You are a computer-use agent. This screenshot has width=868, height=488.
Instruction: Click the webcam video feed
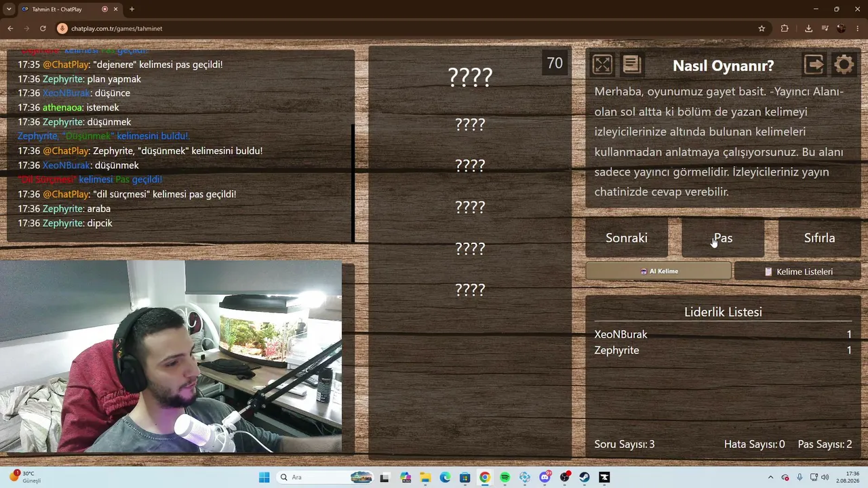[x=171, y=357]
